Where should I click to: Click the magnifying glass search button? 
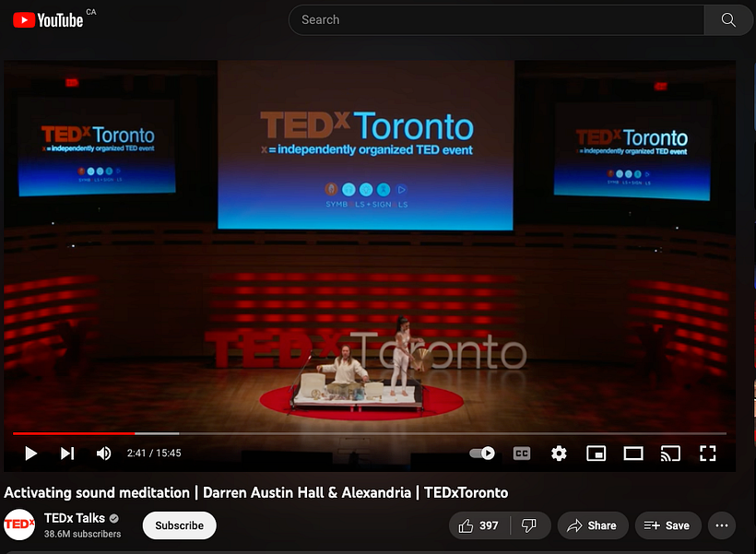click(x=728, y=19)
